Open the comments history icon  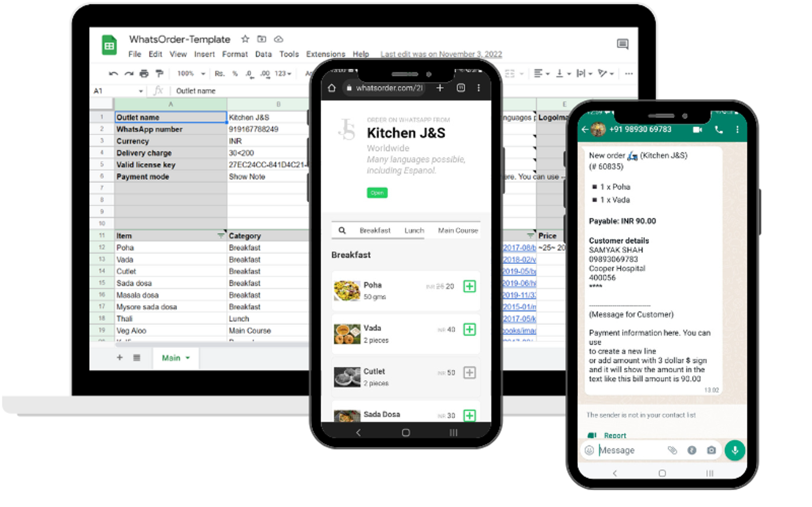click(622, 44)
